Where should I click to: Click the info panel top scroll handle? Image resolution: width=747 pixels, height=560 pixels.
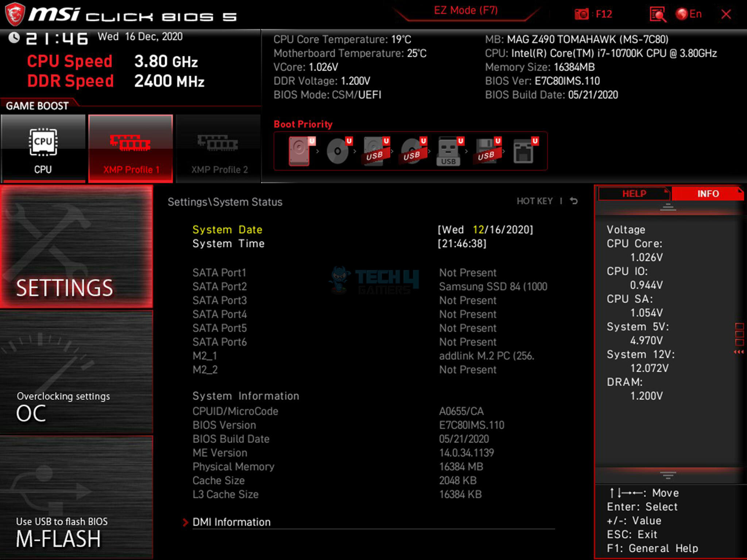coord(668,207)
